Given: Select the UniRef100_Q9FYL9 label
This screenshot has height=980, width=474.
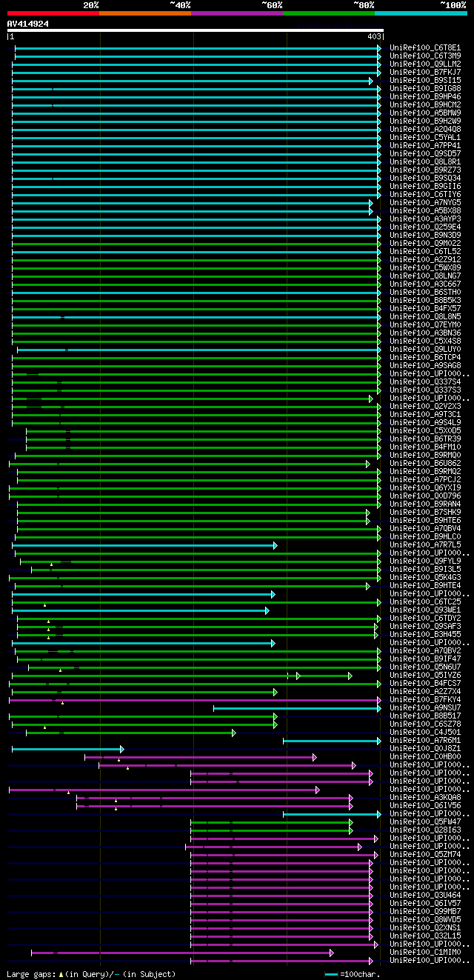Looking at the screenshot, I should [425, 561].
